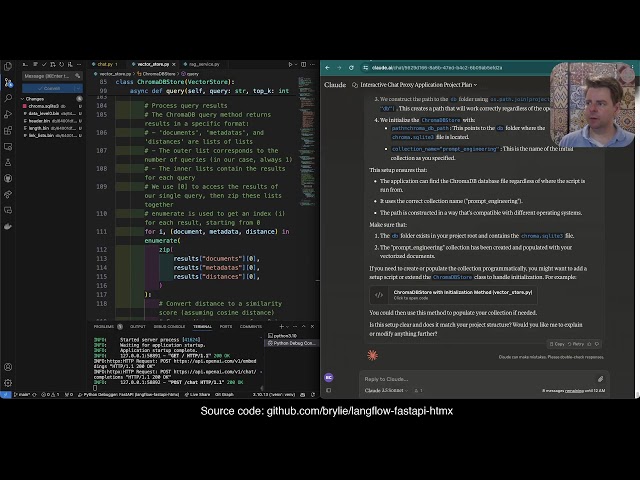Viewport: 640px width, 480px height.
Task: Select the chroma.sqlite3 changed file
Action: click(x=52, y=106)
